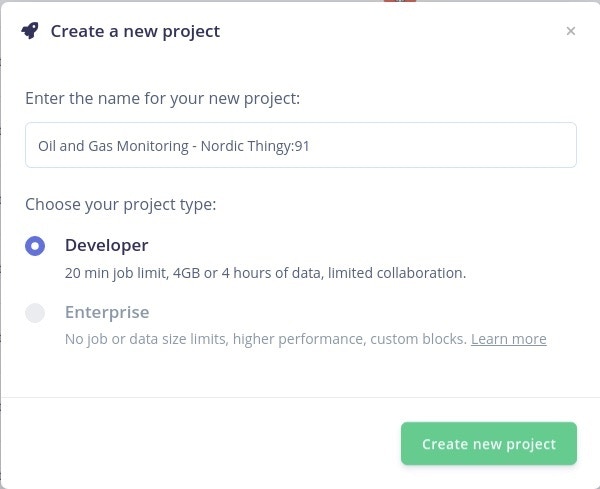Screen dimensions: 600x489
Task: Click the word "Oil" in name field
Action: [46, 145]
